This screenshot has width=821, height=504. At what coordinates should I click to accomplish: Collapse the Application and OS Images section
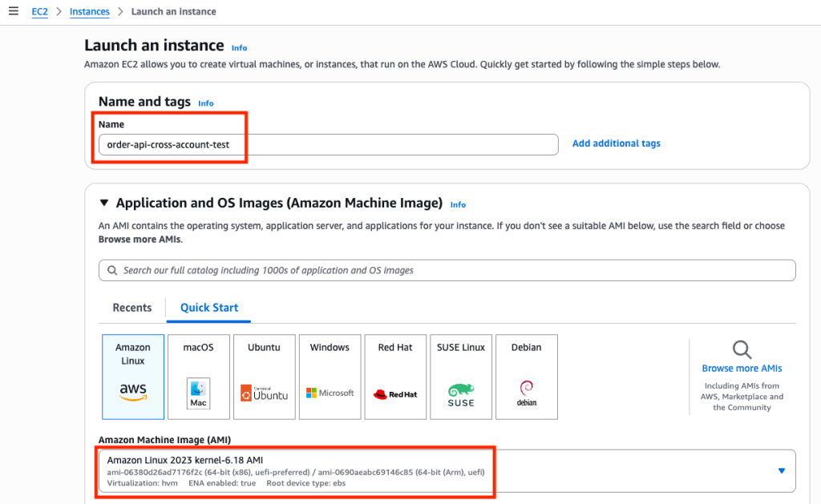(104, 203)
